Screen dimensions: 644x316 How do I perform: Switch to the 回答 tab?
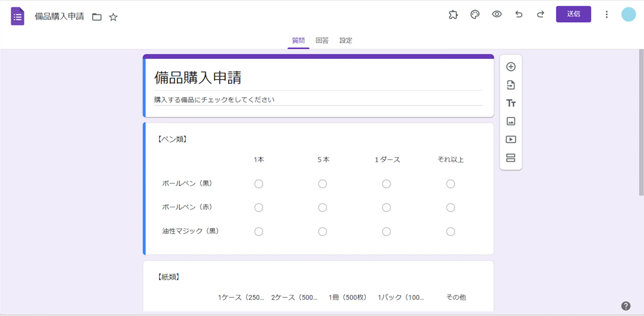pyautogui.click(x=322, y=41)
